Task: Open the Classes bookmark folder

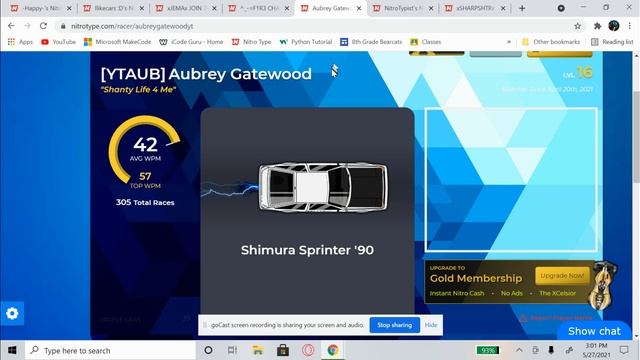Action: (x=426, y=42)
